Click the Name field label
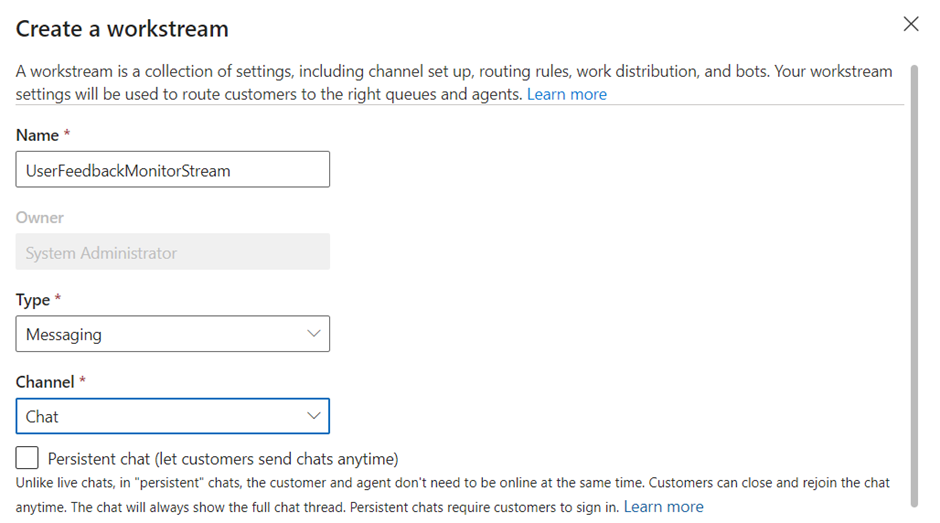 point(36,135)
